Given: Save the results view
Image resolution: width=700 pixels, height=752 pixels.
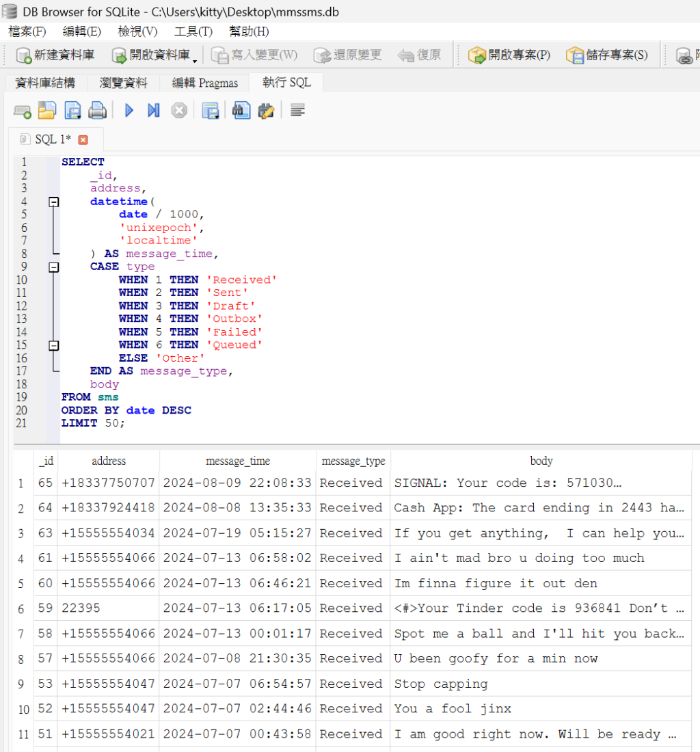Looking at the screenshot, I should (210, 111).
